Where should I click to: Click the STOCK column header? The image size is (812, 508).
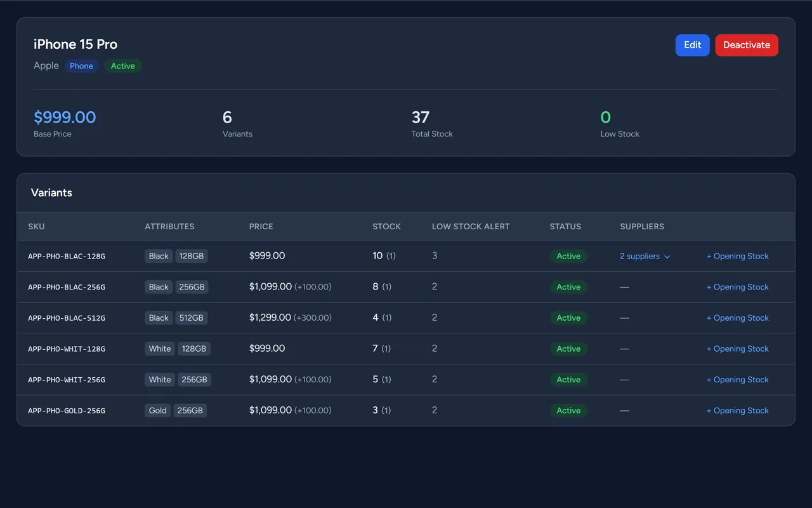(x=386, y=227)
